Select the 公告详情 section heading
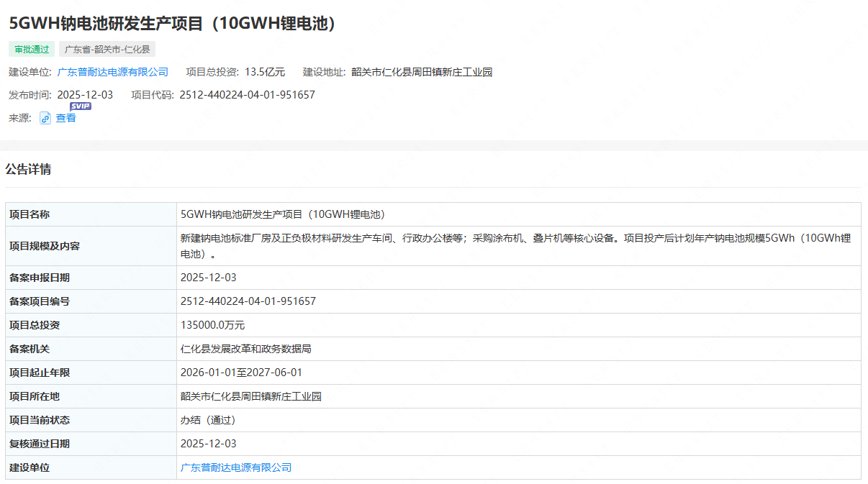This screenshot has width=868, height=484. point(28,170)
